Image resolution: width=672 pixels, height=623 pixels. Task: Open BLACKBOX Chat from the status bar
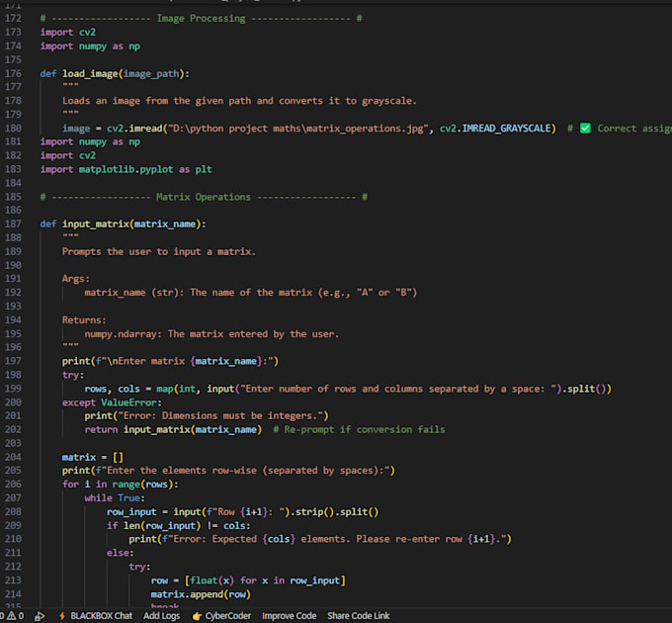click(x=96, y=616)
